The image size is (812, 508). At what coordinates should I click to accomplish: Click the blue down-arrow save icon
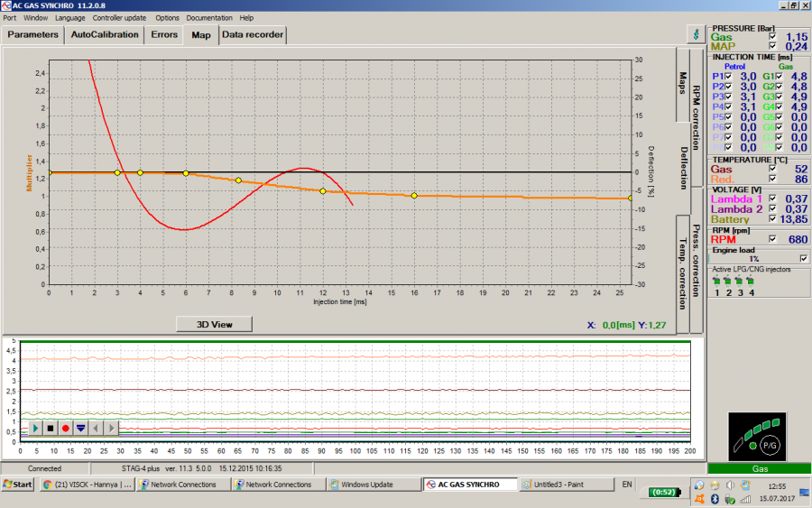(80, 428)
